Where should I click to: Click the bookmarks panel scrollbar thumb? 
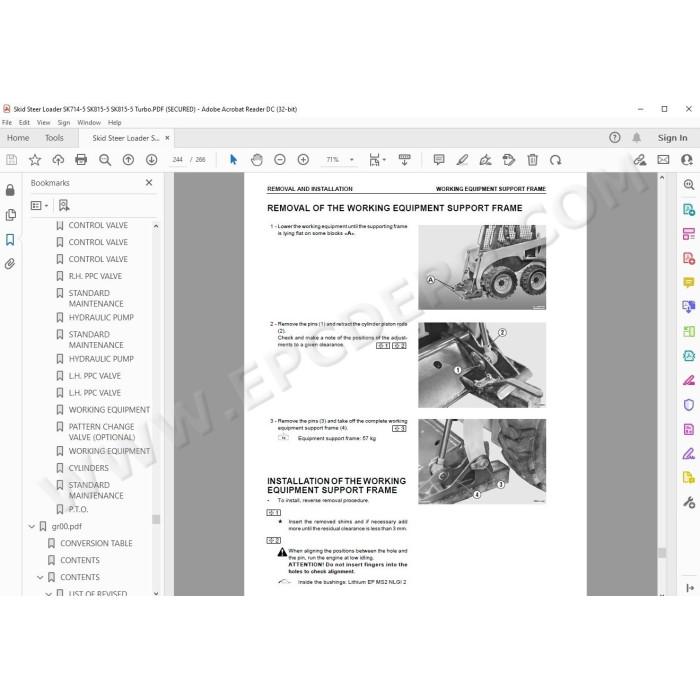click(156, 519)
